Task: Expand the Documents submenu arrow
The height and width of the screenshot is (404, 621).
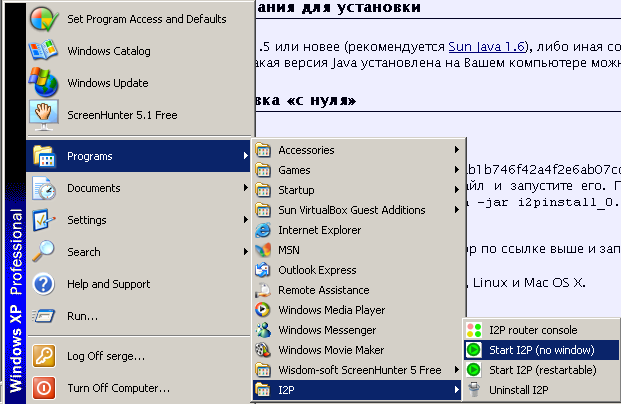Action: point(246,188)
